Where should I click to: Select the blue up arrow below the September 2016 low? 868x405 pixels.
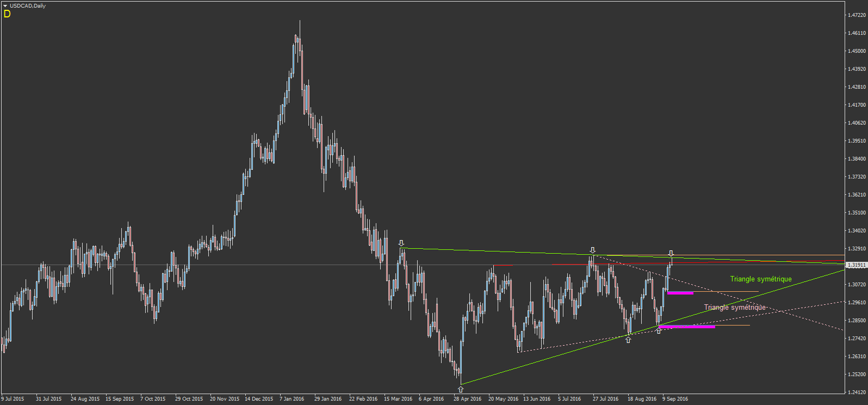coord(659,330)
